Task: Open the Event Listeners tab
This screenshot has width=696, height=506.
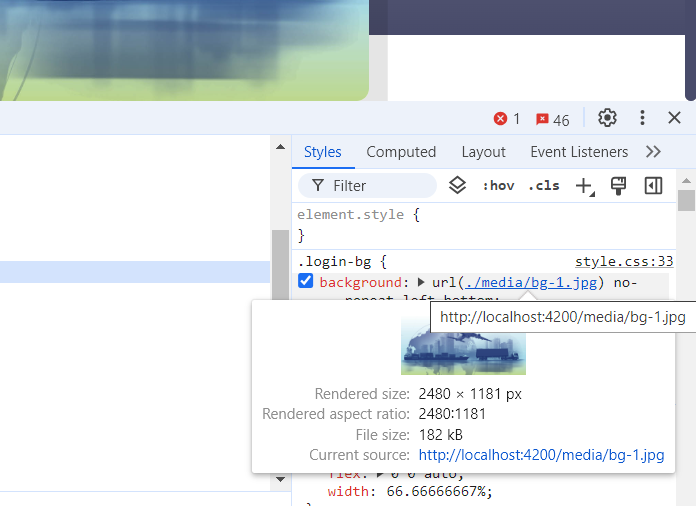Action: tap(579, 152)
